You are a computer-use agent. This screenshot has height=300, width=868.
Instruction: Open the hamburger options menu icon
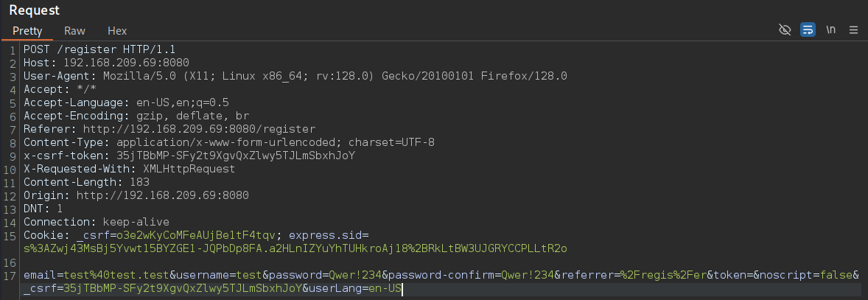pos(853,30)
